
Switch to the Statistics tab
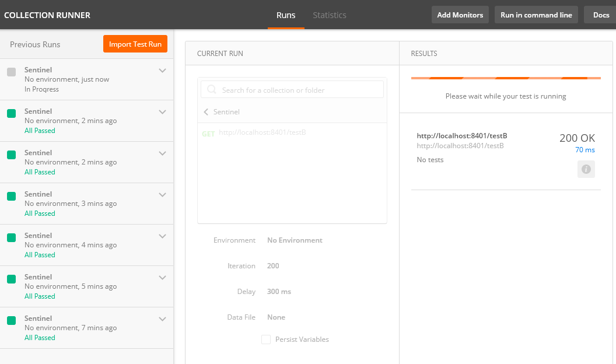pyautogui.click(x=329, y=15)
